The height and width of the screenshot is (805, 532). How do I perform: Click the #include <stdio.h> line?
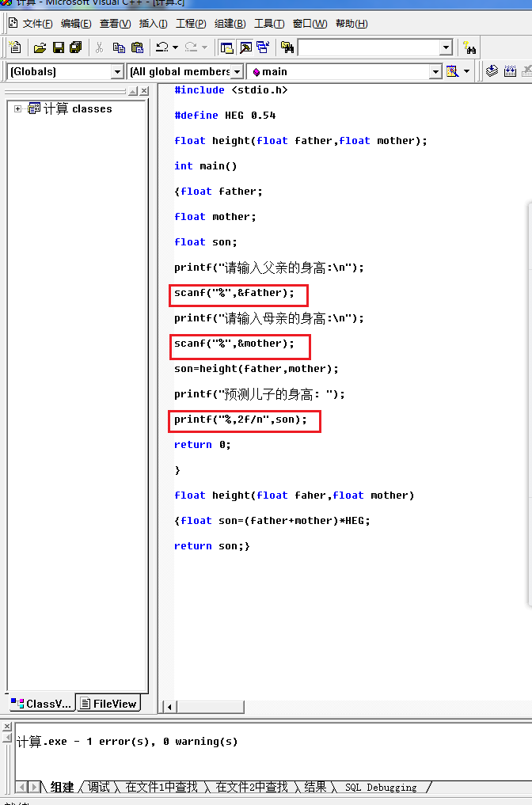point(230,90)
